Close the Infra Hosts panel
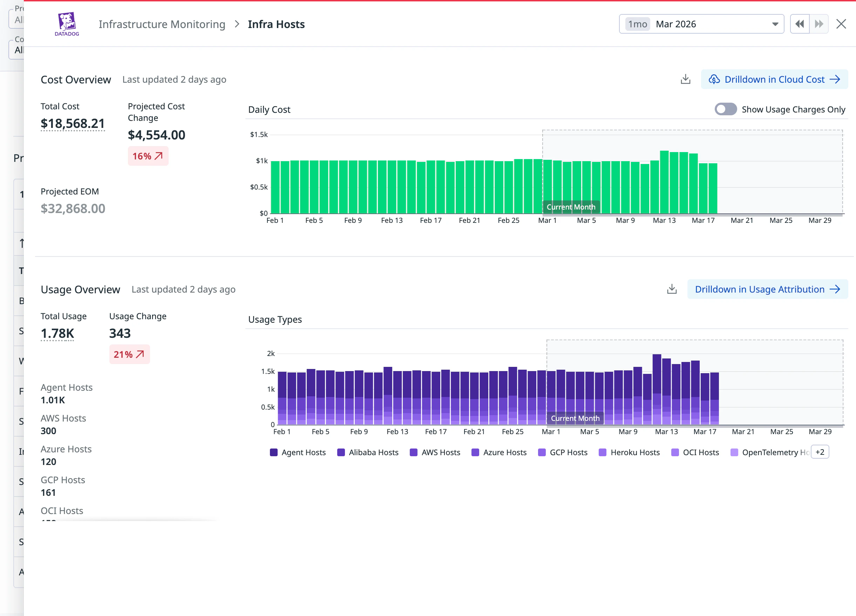The image size is (856, 616). pos(841,24)
